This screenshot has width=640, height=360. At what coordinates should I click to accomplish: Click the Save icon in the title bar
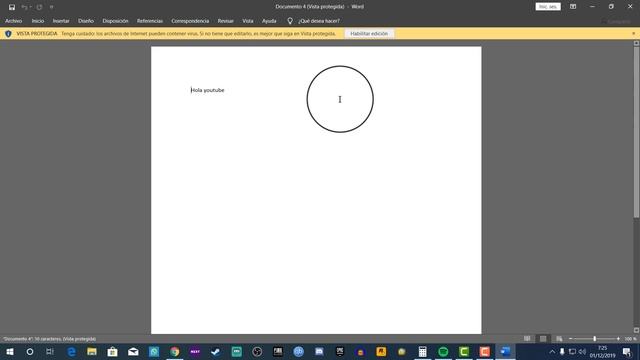(x=12, y=7)
